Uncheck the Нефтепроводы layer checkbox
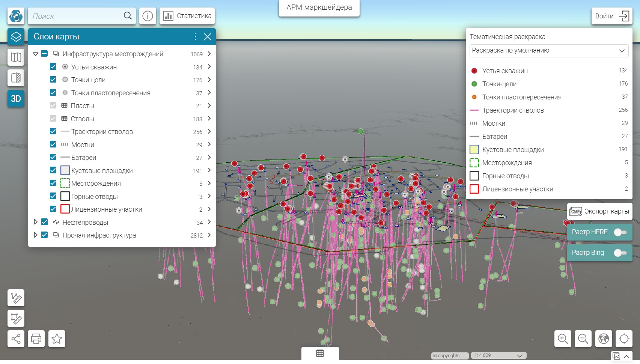Screen dimensions: 640x364 [44, 222]
